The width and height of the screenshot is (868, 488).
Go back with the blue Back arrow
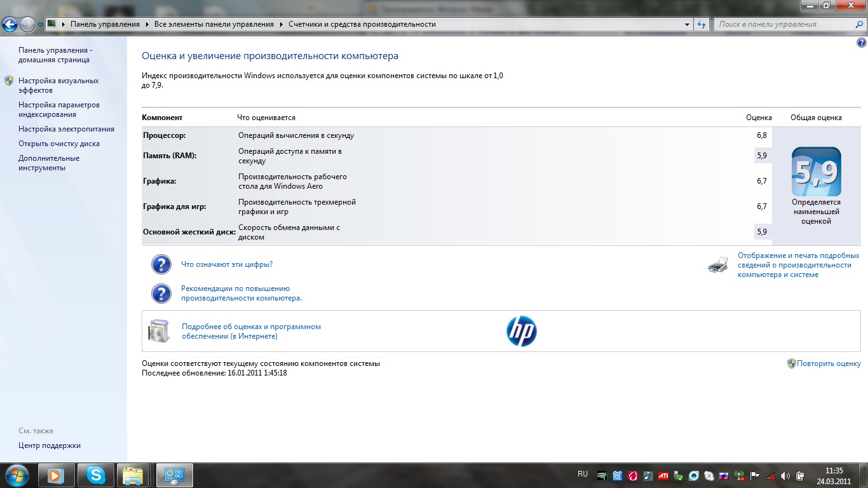pos(10,25)
